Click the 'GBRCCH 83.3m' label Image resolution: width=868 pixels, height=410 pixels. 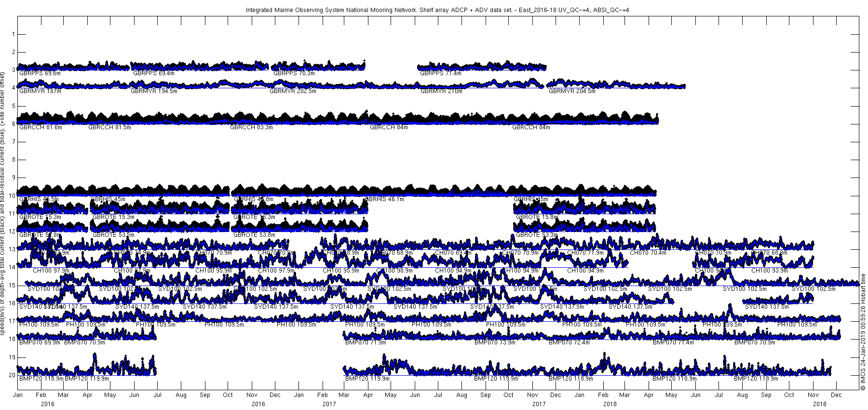[x=251, y=127]
